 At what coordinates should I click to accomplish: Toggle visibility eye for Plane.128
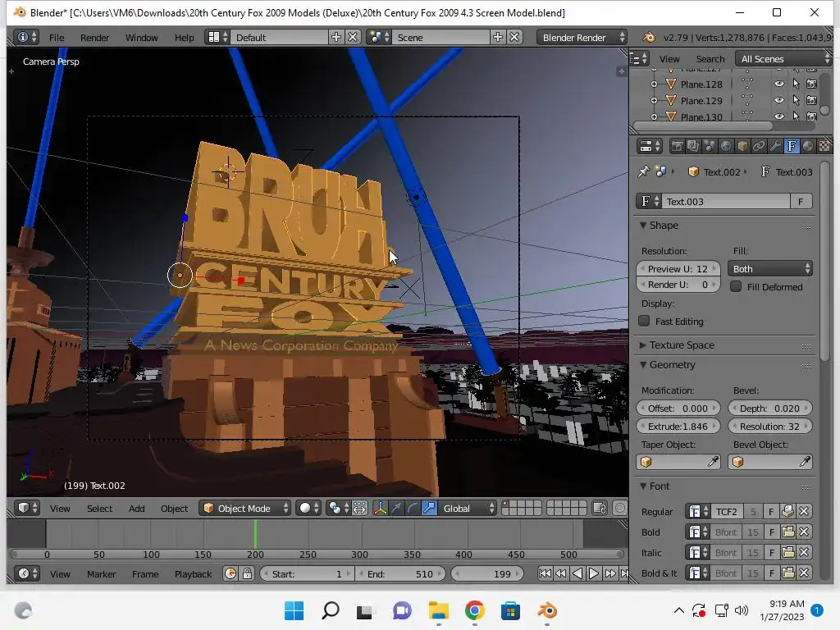779,84
